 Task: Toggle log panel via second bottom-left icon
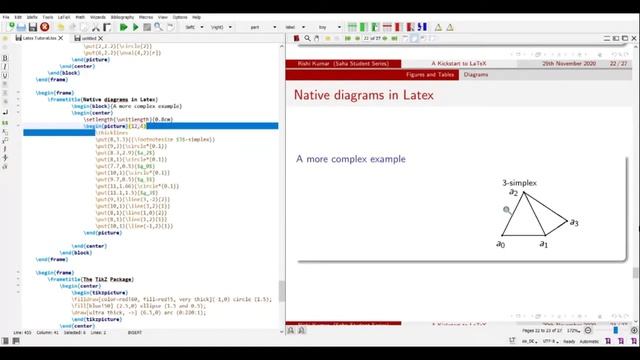(x=16, y=341)
